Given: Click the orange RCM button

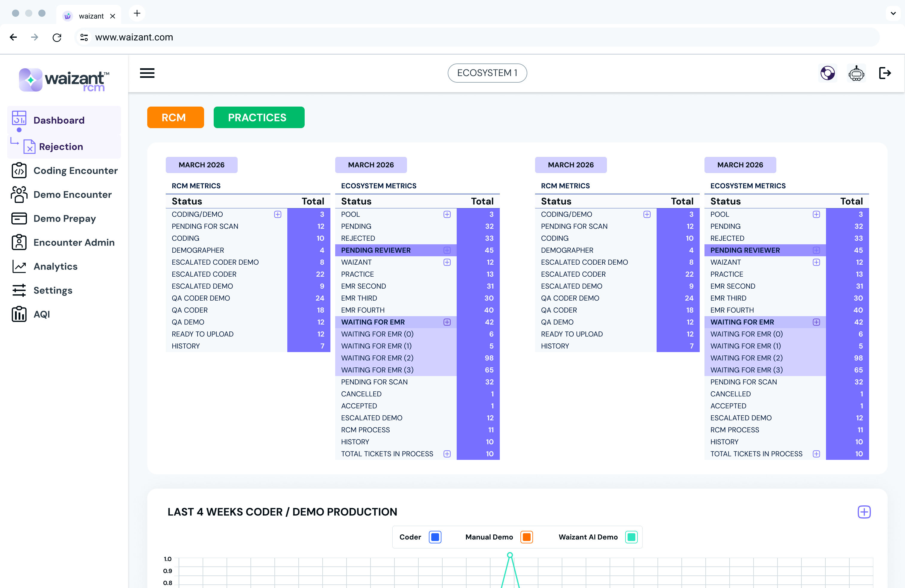Looking at the screenshot, I should tap(175, 118).
